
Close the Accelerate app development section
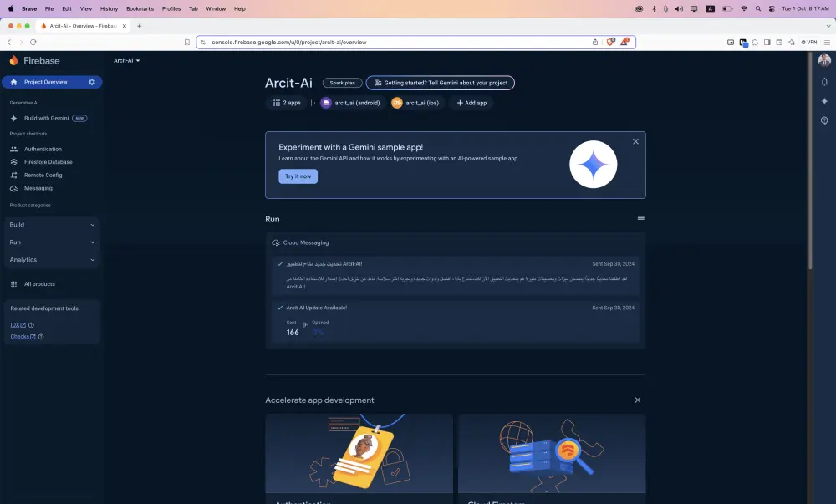click(x=637, y=400)
